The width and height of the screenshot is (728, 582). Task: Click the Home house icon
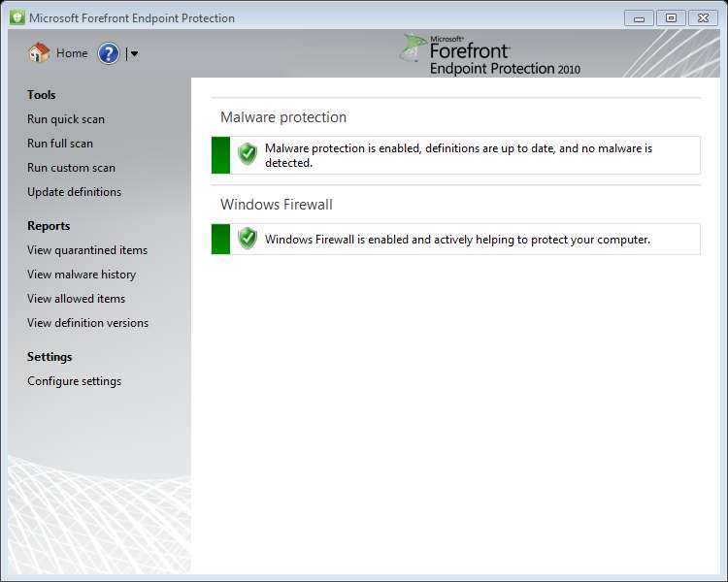39,53
